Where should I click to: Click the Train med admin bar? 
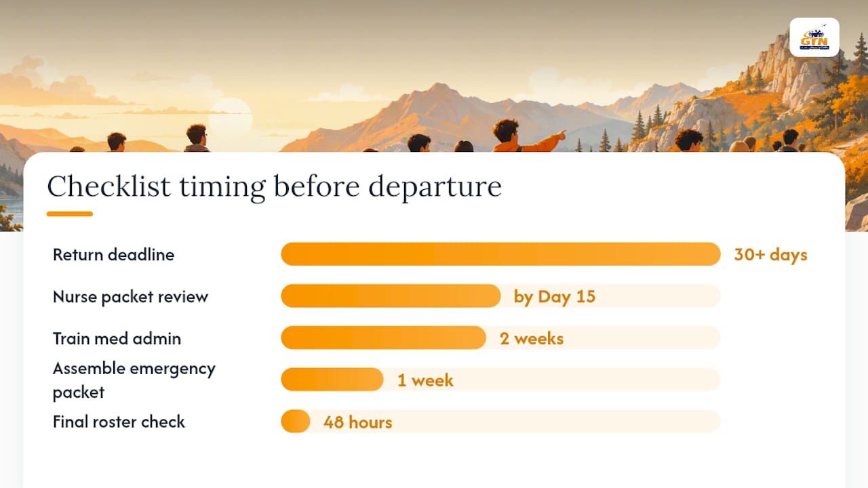pyautogui.click(x=500, y=338)
